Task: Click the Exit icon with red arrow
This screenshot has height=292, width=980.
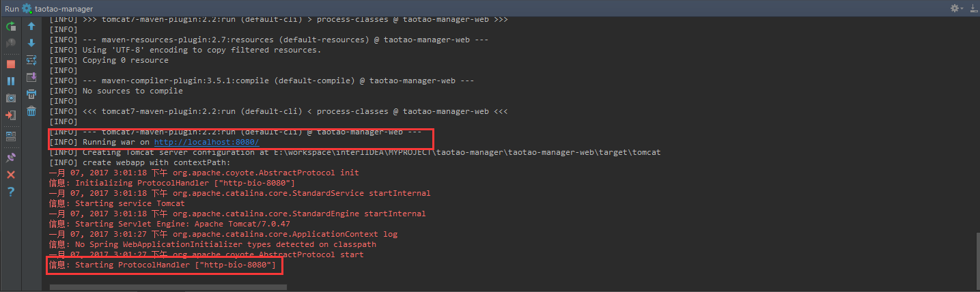Action: (11, 115)
